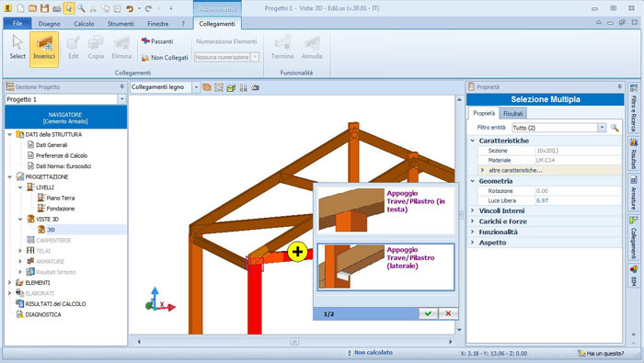Choose the Passanti connection option
This screenshot has height=363, width=644.
157,41
